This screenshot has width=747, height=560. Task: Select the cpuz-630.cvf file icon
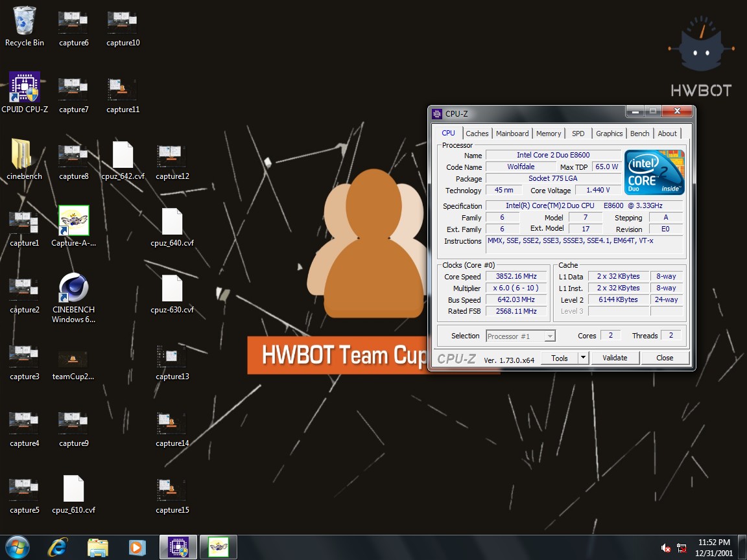[172, 294]
